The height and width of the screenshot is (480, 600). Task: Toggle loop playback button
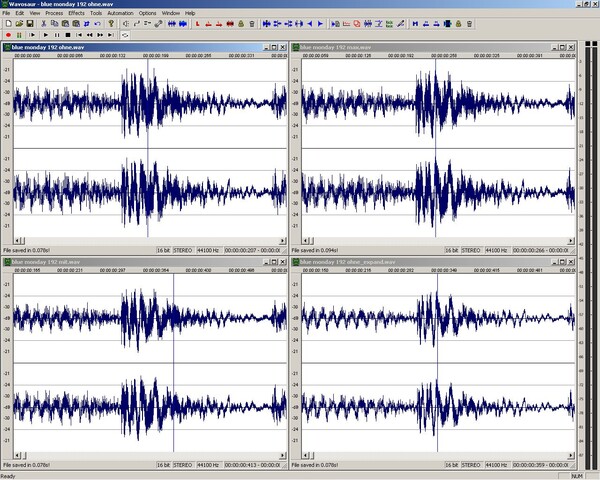125,35
